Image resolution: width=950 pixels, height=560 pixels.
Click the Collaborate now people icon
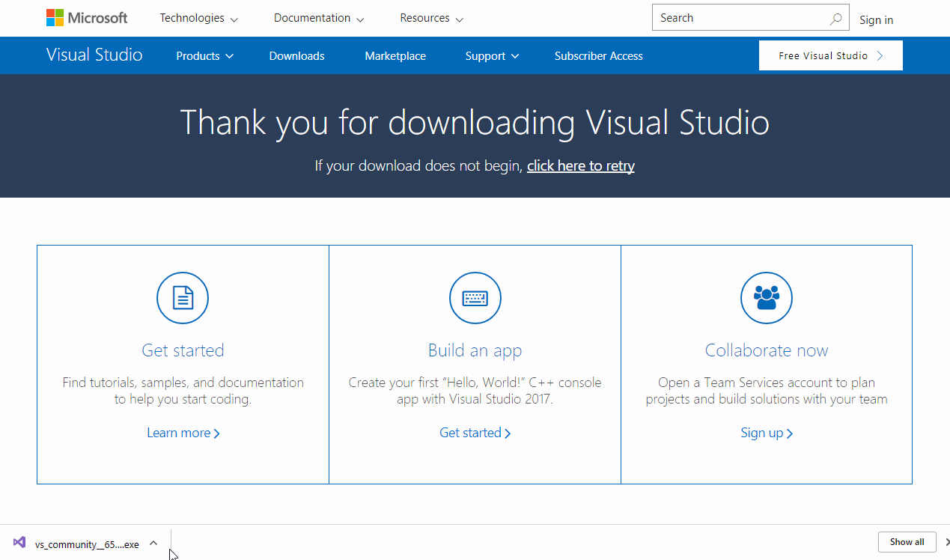766,297
